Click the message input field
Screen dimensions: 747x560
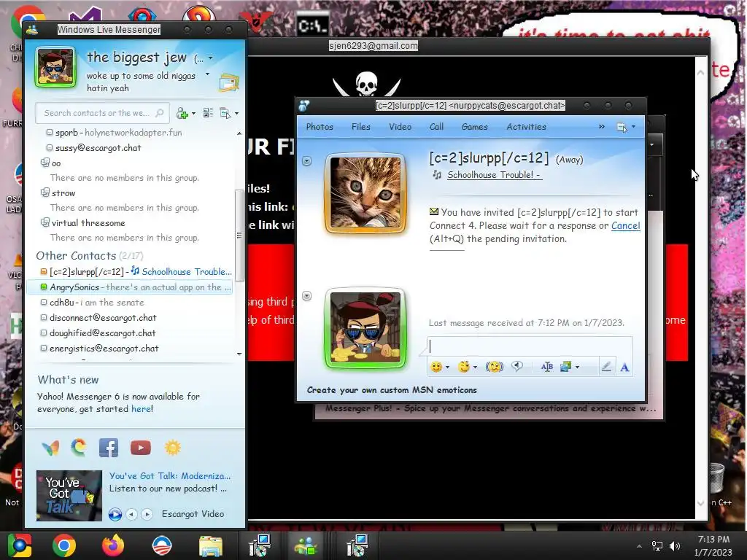click(530, 346)
